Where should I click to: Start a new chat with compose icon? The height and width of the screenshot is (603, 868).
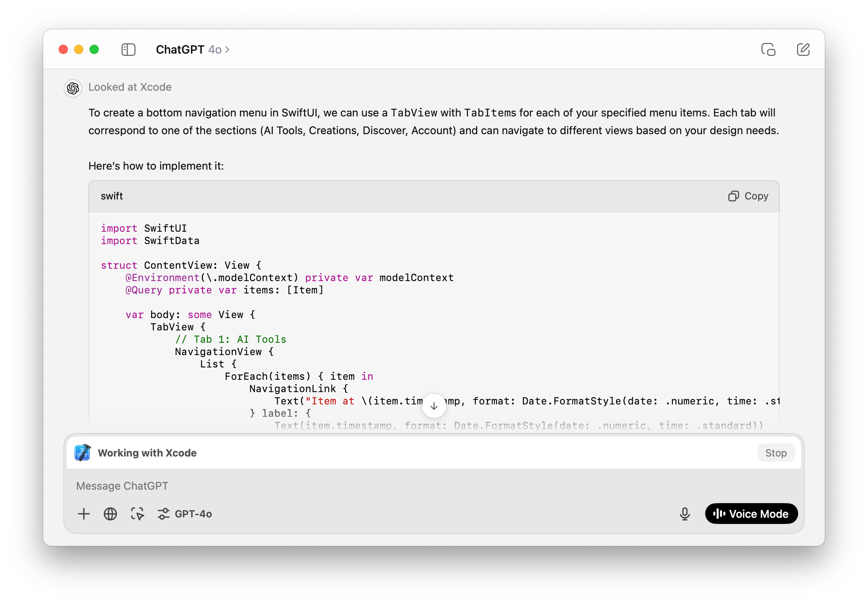[803, 50]
